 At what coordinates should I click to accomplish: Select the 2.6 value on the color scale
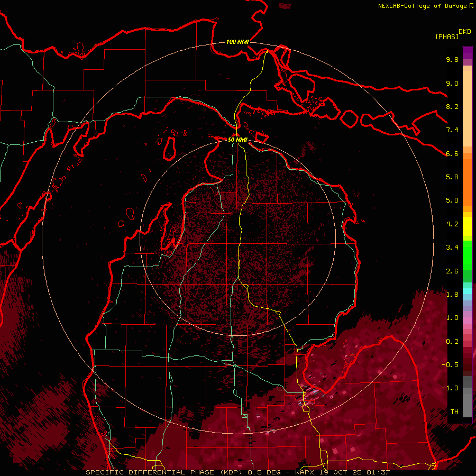click(x=452, y=271)
